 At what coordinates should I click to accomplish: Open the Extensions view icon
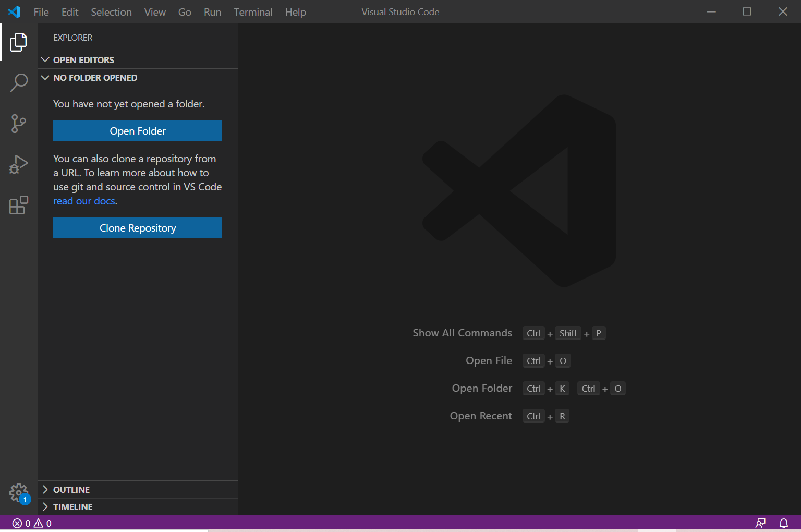(x=19, y=205)
